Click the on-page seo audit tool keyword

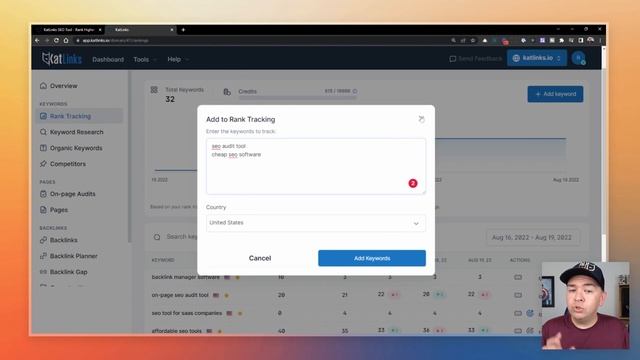(180, 295)
